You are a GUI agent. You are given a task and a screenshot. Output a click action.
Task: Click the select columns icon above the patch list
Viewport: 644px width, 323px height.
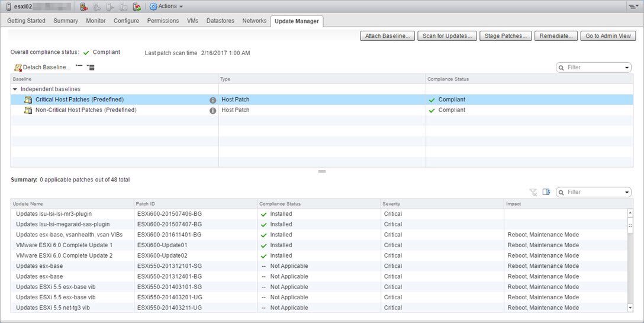tap(546, 192)
